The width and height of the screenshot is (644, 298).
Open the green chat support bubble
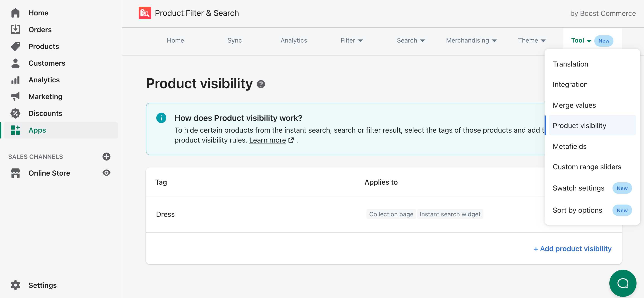tap(622, 283)
